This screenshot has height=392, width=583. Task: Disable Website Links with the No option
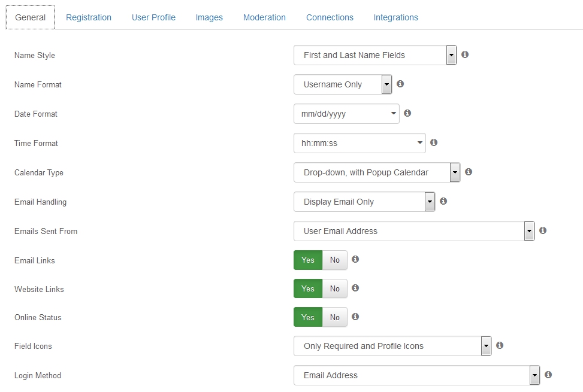334,289
